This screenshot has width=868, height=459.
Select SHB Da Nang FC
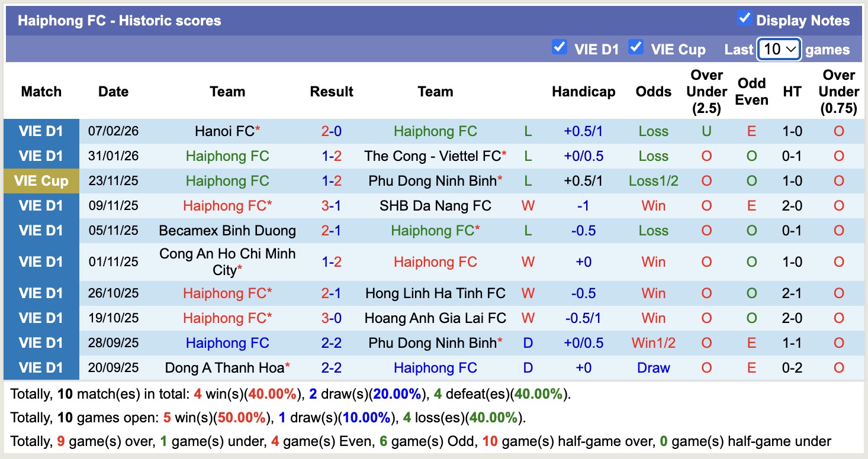point(435,206)
